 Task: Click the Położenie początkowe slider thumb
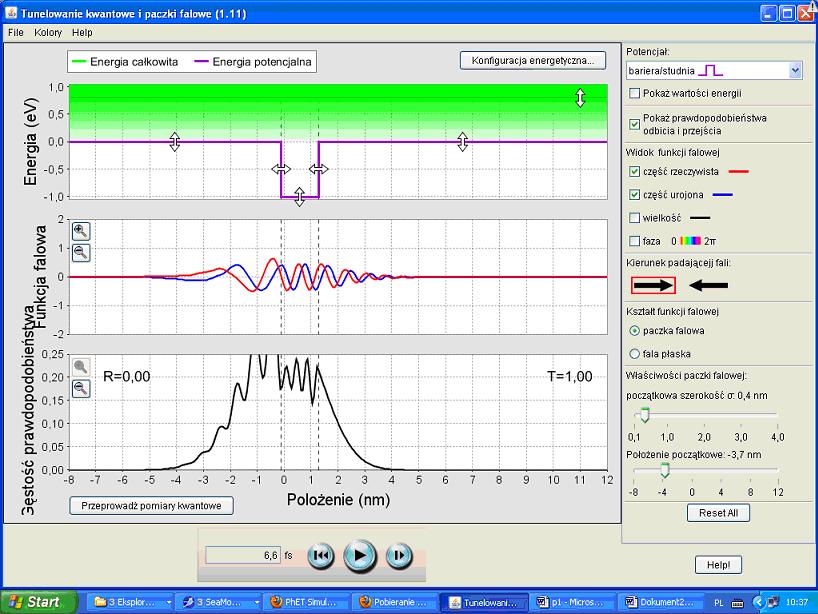pyautogui.click(x=665, y=470)
